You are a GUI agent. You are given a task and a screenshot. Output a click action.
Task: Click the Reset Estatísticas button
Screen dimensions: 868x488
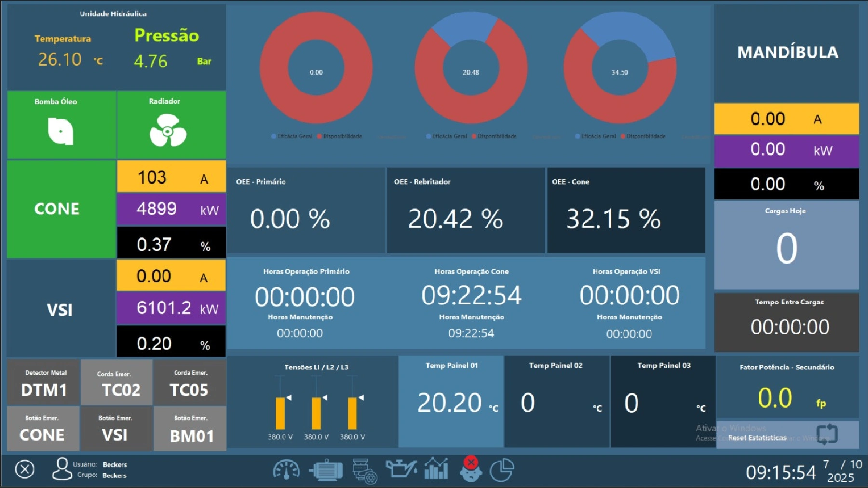click(787, 435)
